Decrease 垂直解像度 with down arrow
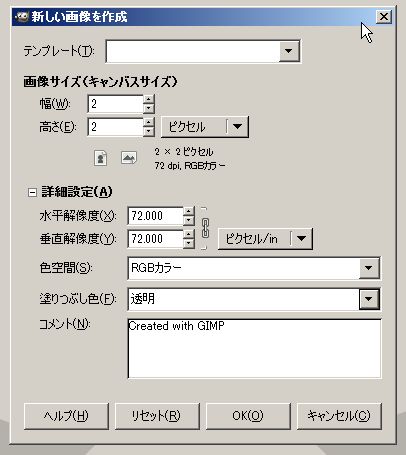This screenshot has height=455, width=406. click(x=189, y=243)
